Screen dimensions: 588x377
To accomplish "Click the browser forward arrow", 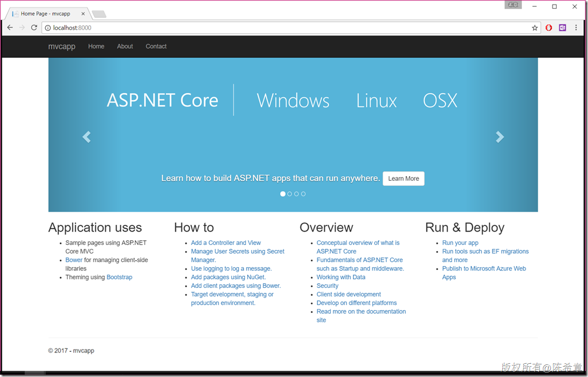I will (22, 27).
